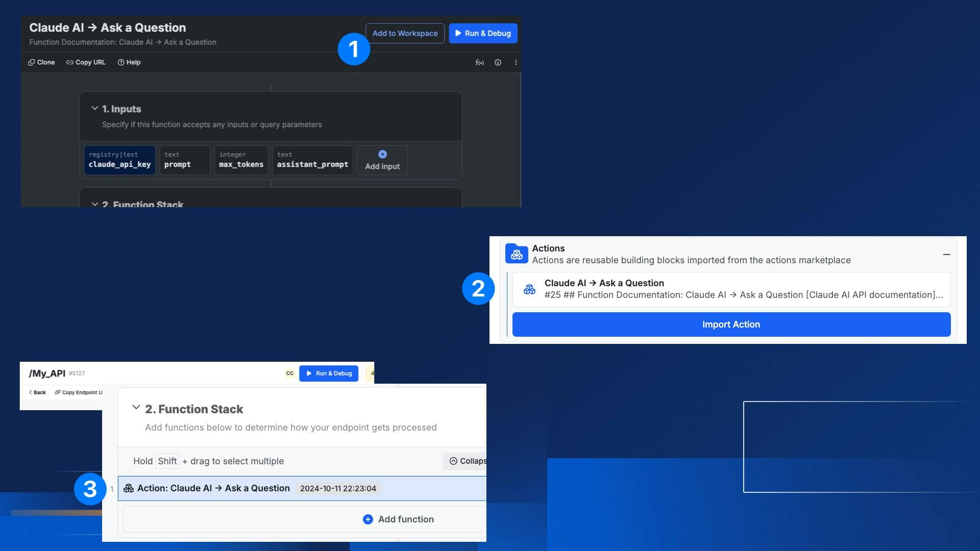Viewport: 980px width, 551px height.
Task: Select the prompt text input
Action: [x=185, y=160]
